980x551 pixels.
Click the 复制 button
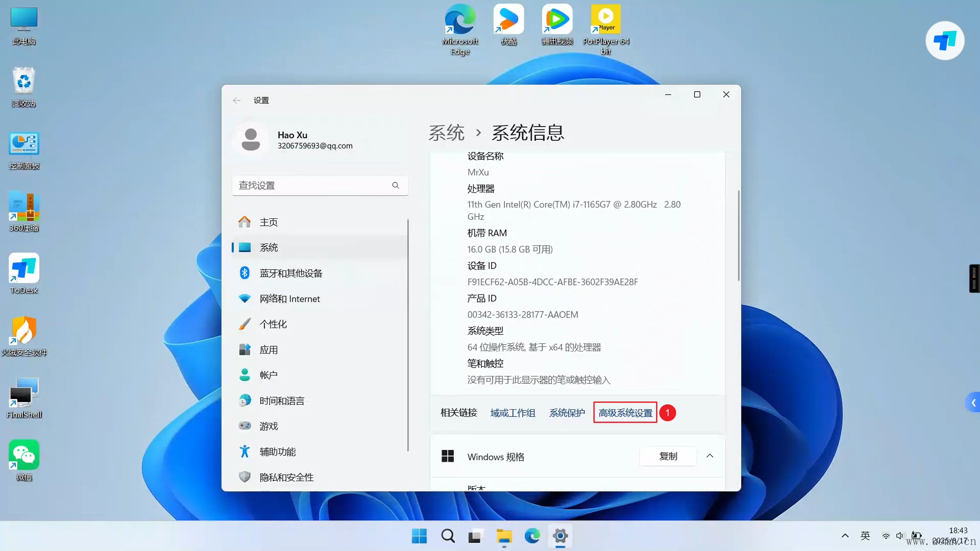668,456
